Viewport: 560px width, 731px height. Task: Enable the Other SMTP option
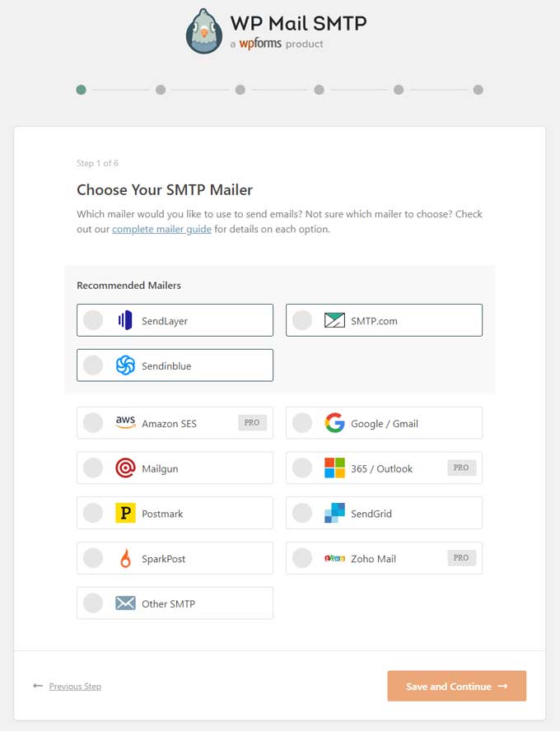click(x=92, y=603)
